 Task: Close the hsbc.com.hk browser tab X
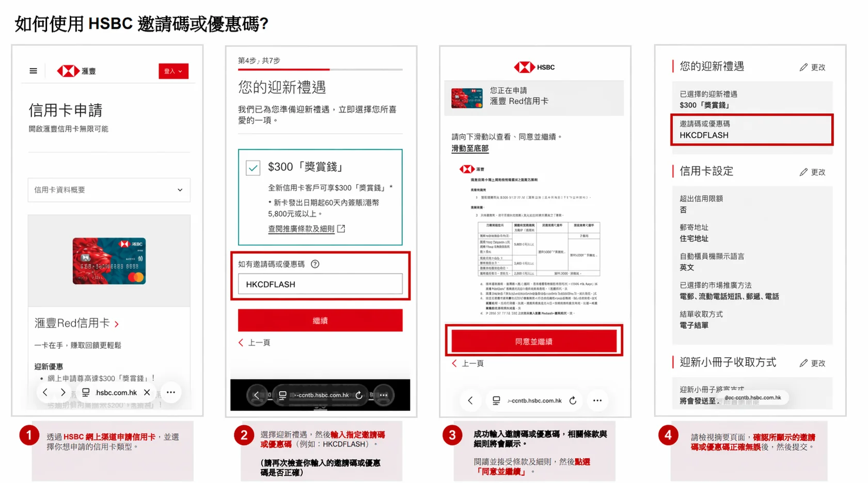[147, 393]
